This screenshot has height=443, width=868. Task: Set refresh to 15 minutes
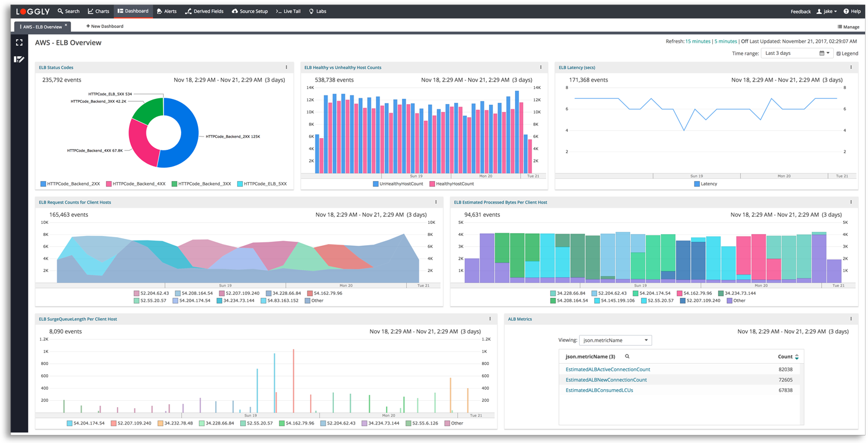tap(697, 42)
